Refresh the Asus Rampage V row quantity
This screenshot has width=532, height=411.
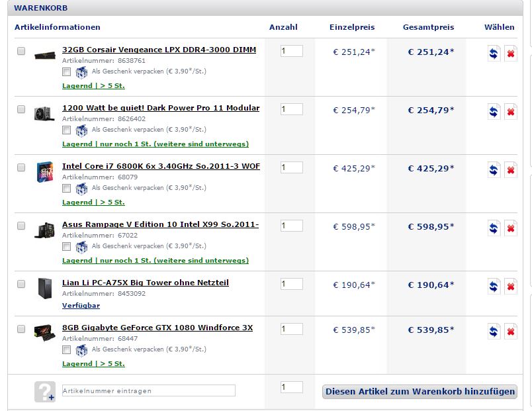click(x=494, y=228)
